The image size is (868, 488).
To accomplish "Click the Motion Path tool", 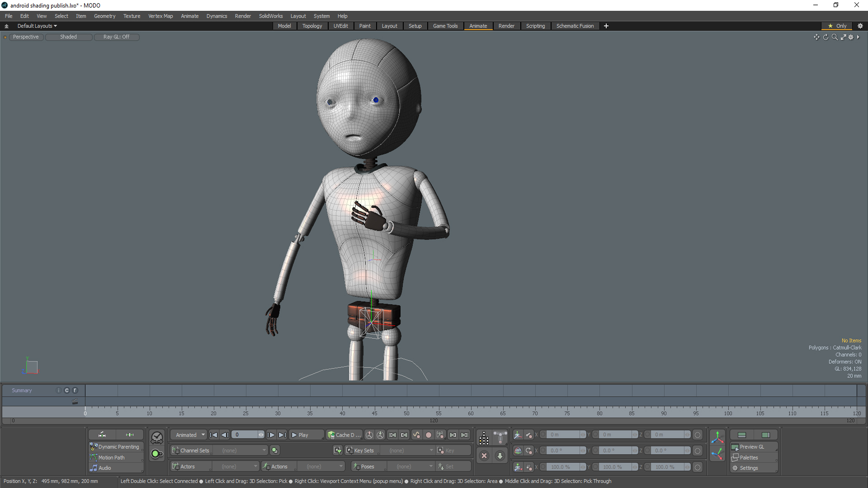I will (x=111, y=457).
